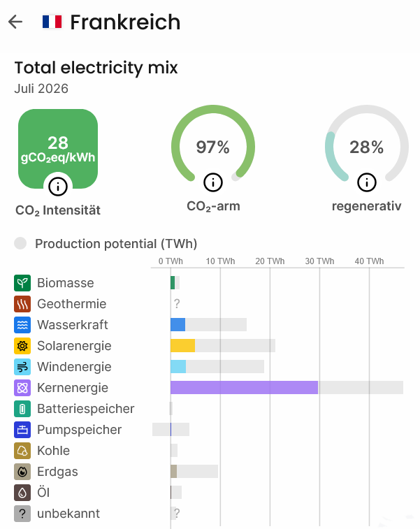The height and width of the screenshot is (529, 420).
Task: Click the Wasserkraft waves icon
Action: (x=22, y=324)
